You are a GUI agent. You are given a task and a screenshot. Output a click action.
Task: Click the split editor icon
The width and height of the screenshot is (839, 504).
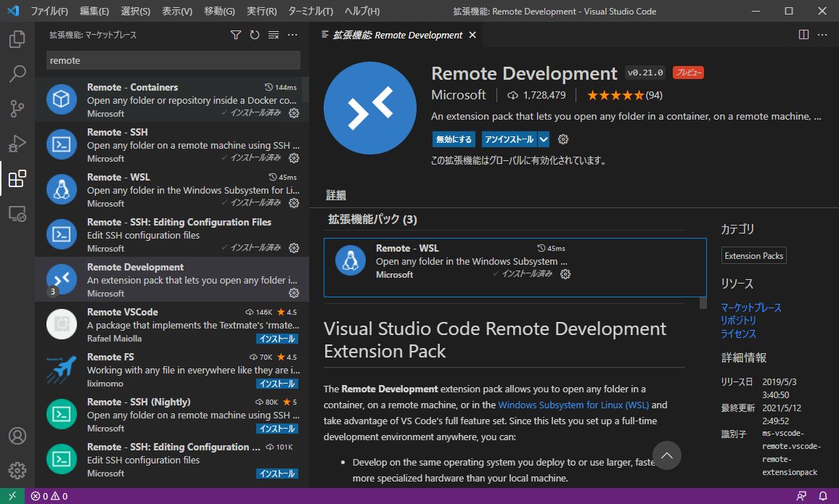(x=803, y=35)
